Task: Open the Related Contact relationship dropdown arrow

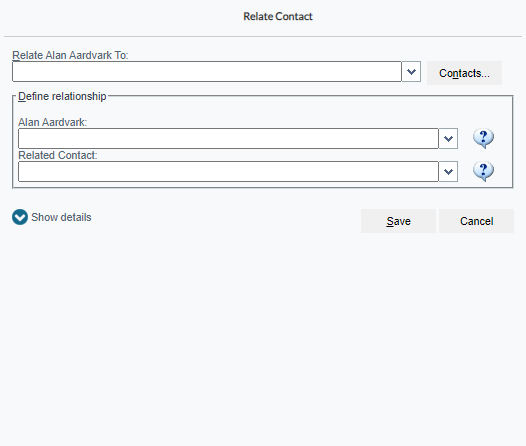Action: click(448, 171)
